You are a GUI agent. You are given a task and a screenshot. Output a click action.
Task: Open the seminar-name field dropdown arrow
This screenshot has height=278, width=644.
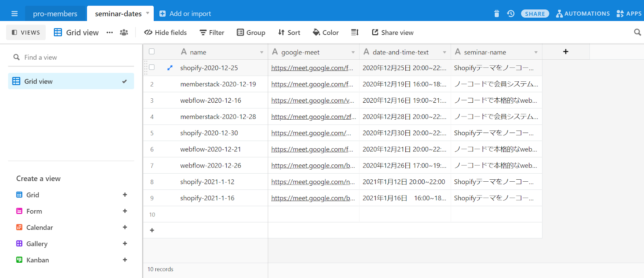tap(536, 52)
